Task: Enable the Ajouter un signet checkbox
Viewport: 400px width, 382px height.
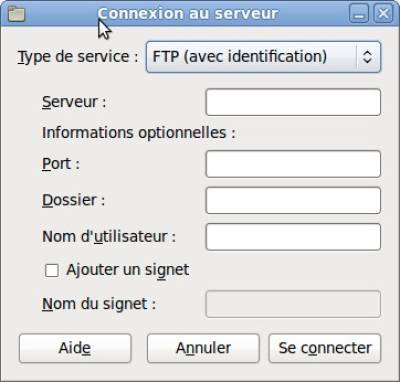Action: [x=52, y=270]
